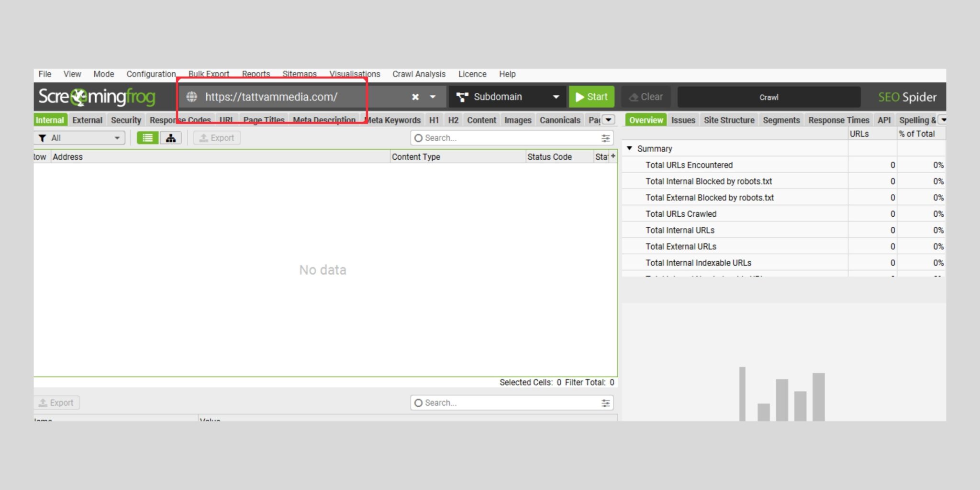Click the filter funnel icon
The width and height of the screenshot is (980, 490).
tap(42, 138)
